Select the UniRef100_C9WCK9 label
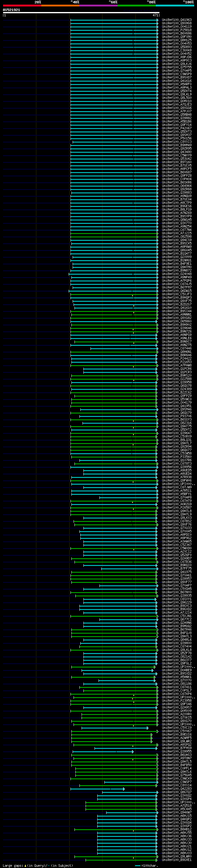Viewport: 197px width, 868px height. point(177,779)
